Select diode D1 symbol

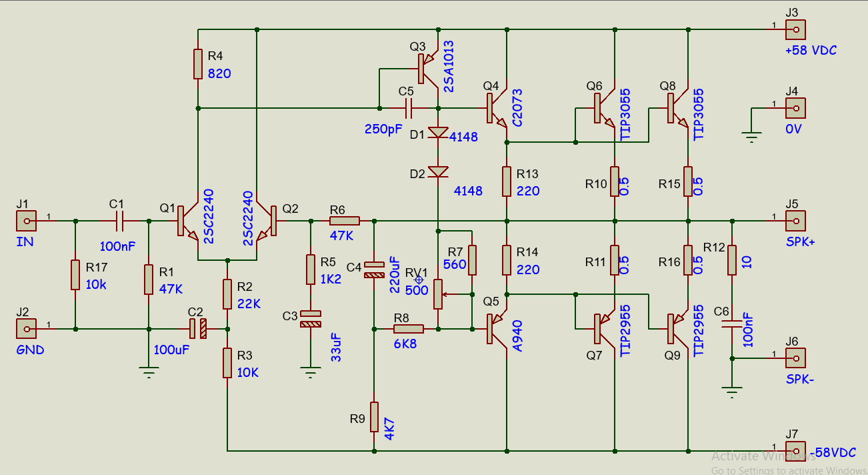438,134
